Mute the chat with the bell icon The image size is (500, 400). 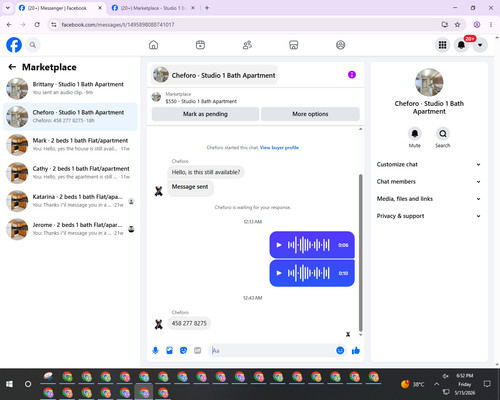click(x=415, y=134)
